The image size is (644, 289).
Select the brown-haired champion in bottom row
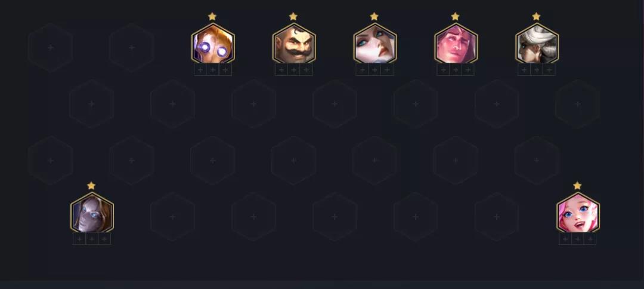pyautogui.click(x=92, y=213)
